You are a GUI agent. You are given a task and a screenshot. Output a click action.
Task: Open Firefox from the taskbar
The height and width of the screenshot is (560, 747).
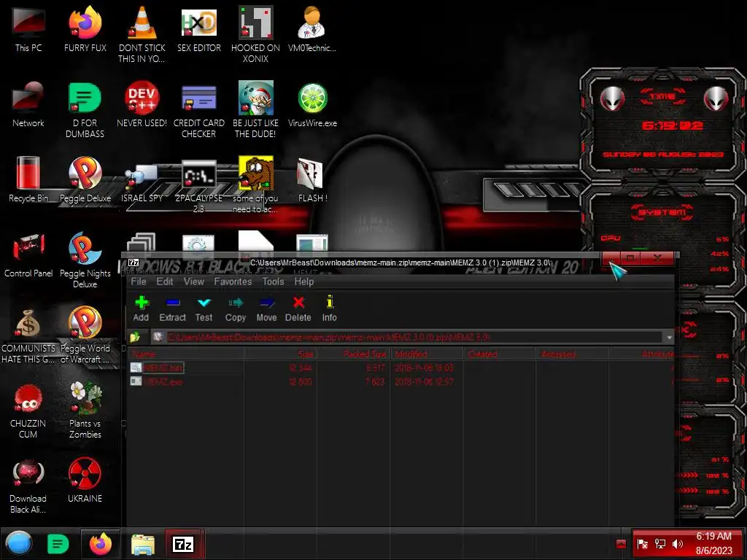[x=101, y=544]
